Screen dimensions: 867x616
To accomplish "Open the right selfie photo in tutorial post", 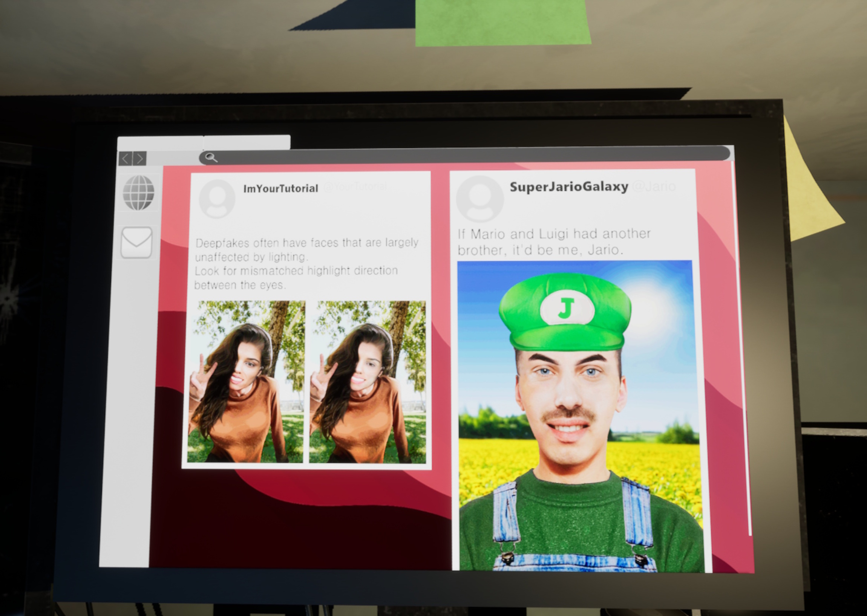I will click(367, 381).
